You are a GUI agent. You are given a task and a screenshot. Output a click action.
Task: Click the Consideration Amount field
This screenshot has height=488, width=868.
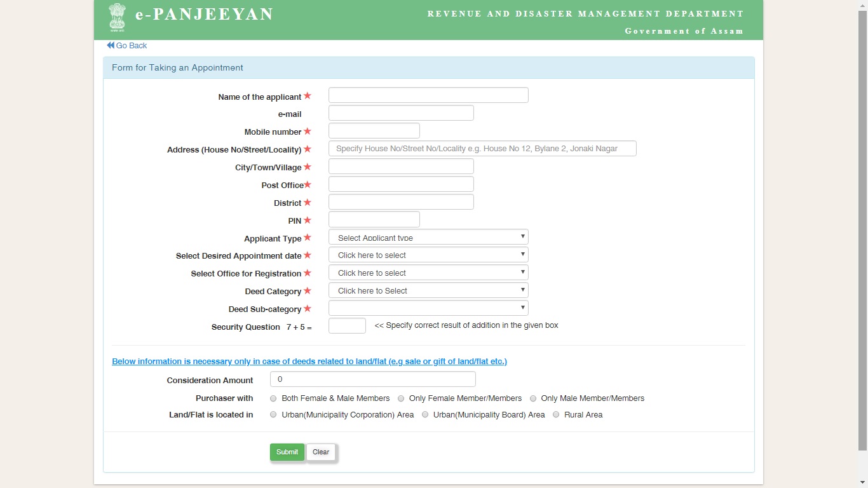click(372, 379)
